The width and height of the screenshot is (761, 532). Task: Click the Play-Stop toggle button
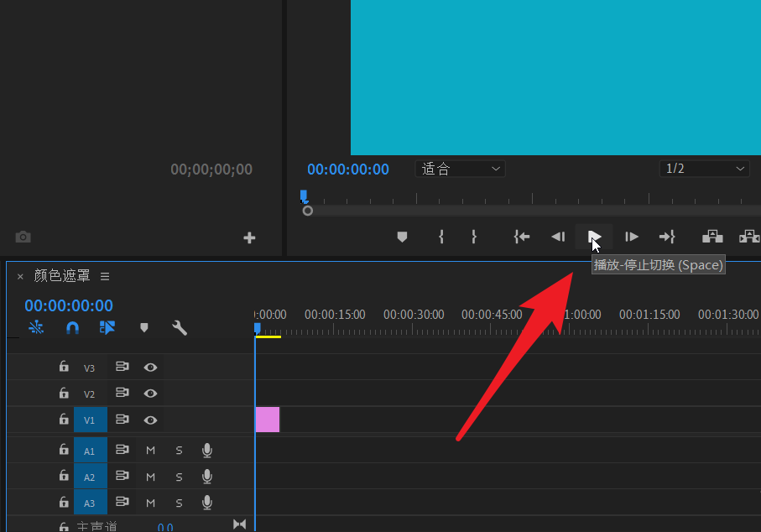[594, 237]
